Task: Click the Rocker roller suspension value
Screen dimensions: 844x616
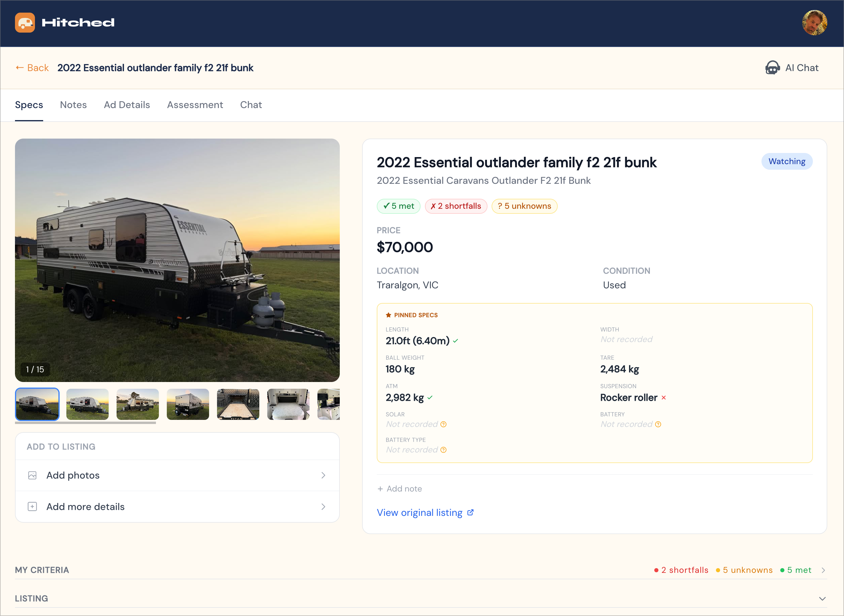Action: pos(629,398)
